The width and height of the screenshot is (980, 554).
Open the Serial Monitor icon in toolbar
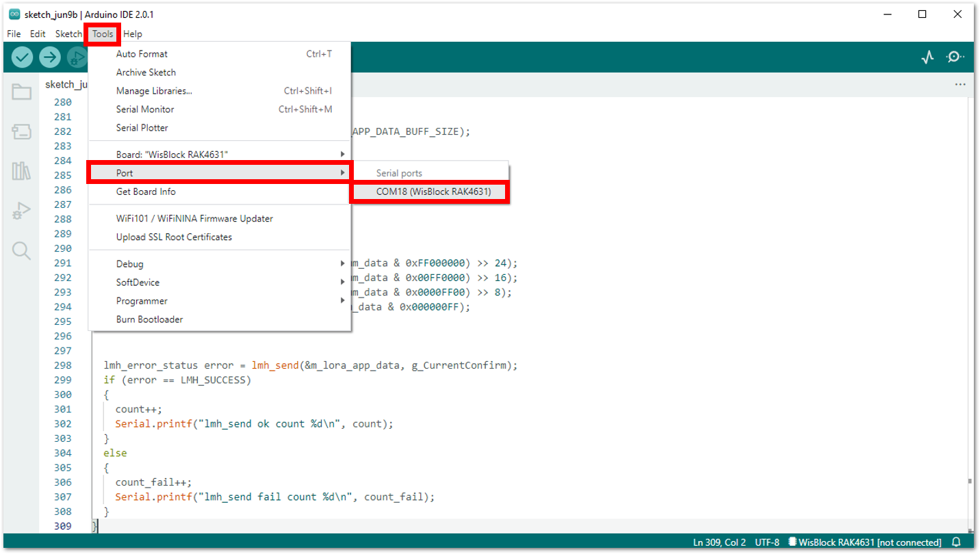(955, 57)
